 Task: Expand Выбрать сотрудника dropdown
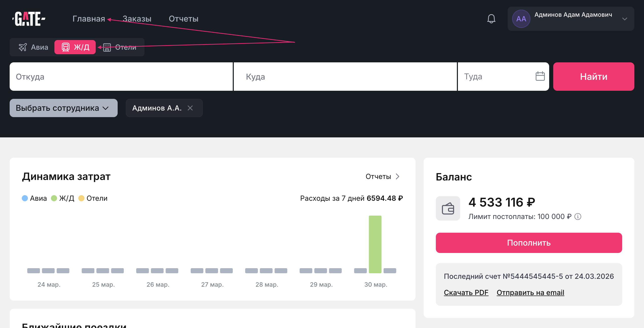pos(63,108)
